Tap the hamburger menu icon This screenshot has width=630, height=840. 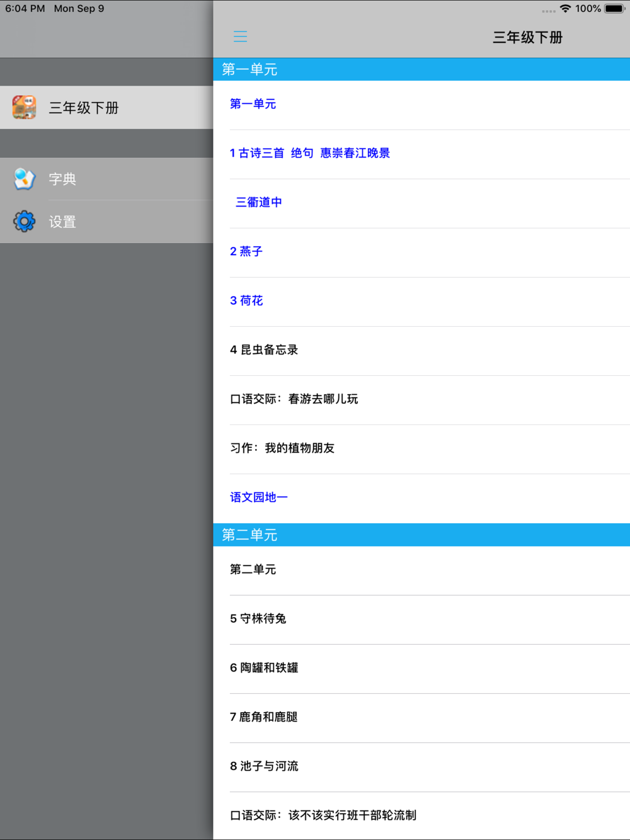(240, 37)
